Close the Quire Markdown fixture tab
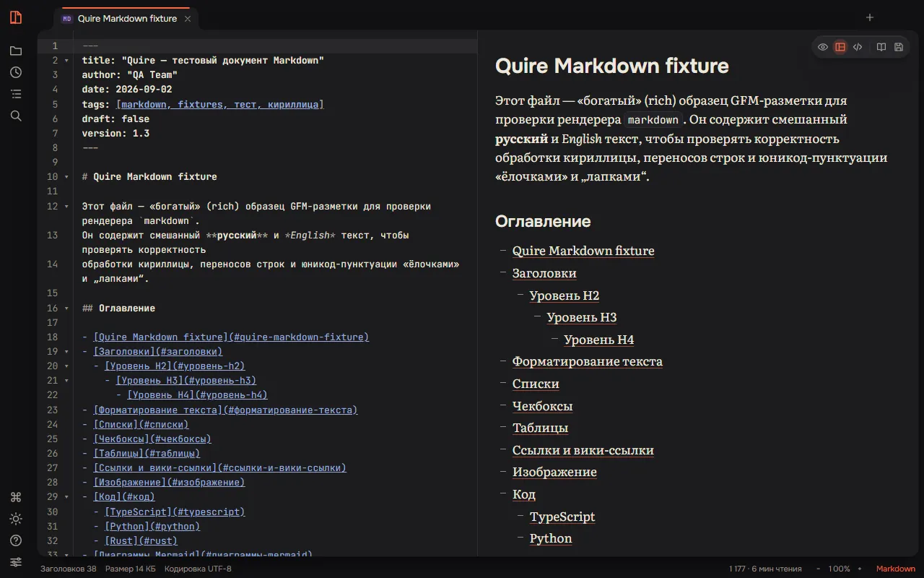Screen dimensions: 924x578 coord(188,19)
